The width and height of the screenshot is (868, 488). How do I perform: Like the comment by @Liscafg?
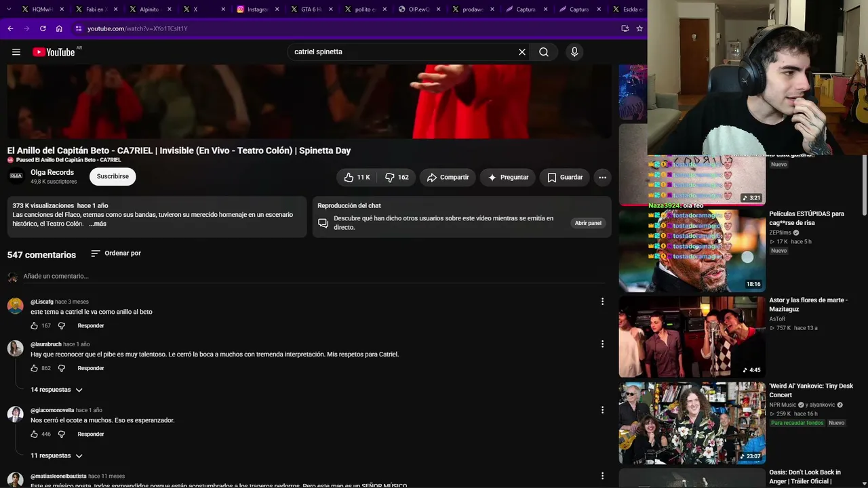[35, 326]
